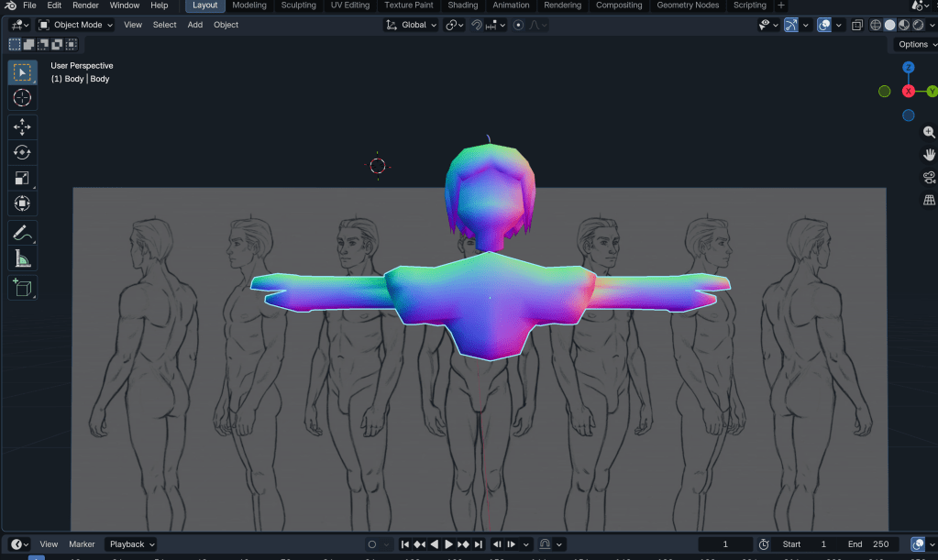
Task: Switch perspective/orthographic using the grid icon
Action: 929,200
